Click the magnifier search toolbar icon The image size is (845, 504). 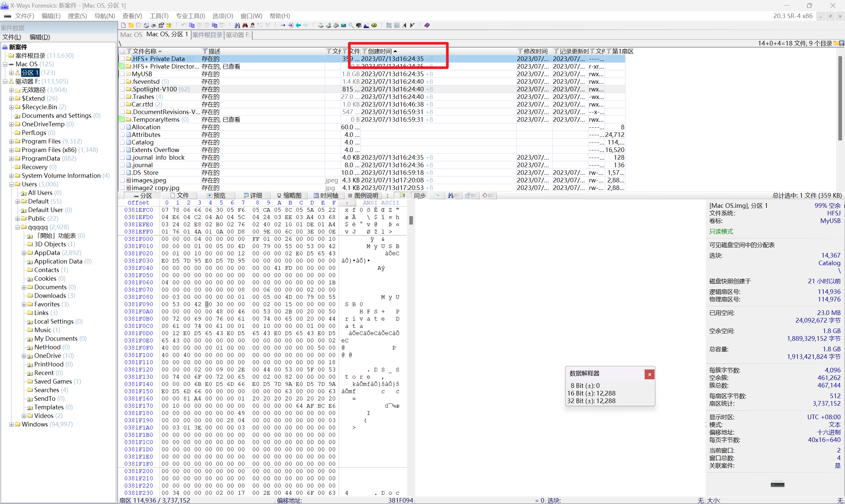point(351,25)
